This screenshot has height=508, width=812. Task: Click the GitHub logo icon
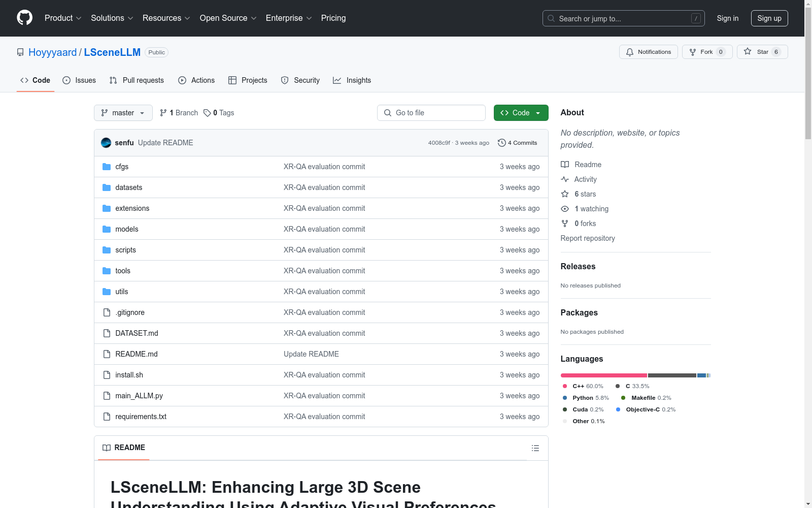tap(24, 18)
